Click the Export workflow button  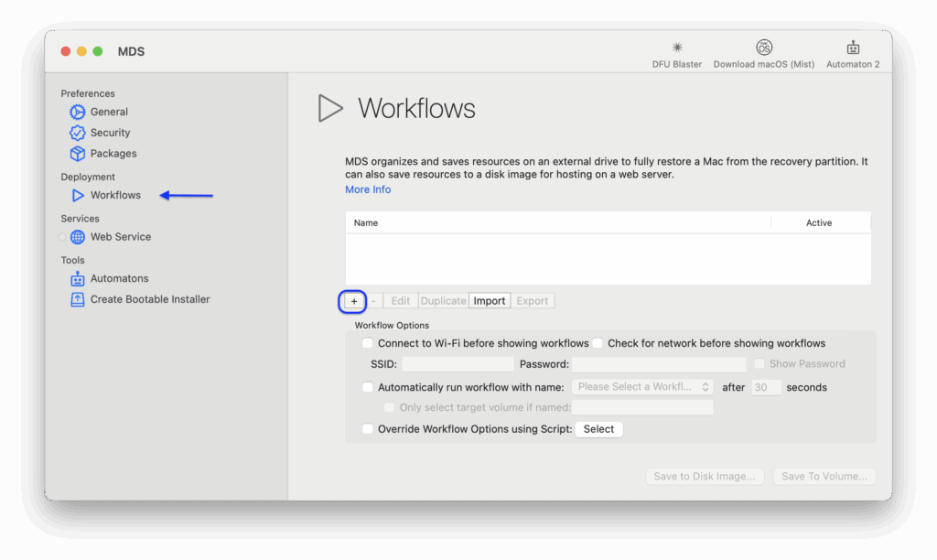point(532,301)
